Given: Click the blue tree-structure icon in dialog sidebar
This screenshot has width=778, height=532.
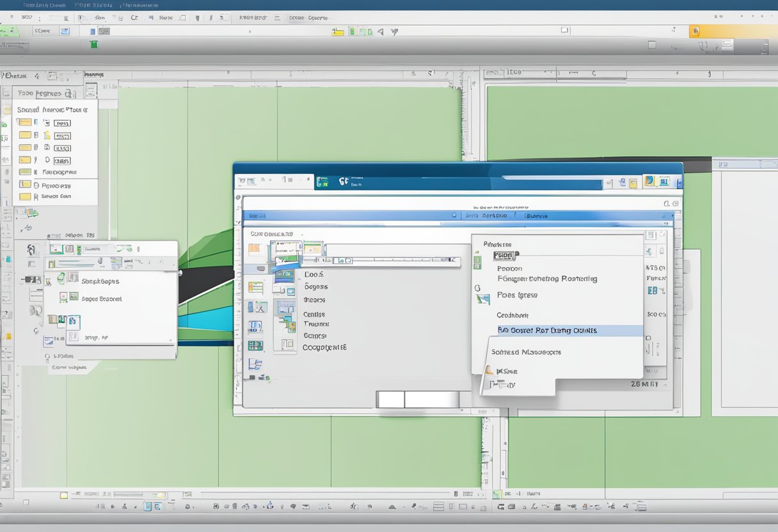Looking at the screenshot, I should click(255, 364).
